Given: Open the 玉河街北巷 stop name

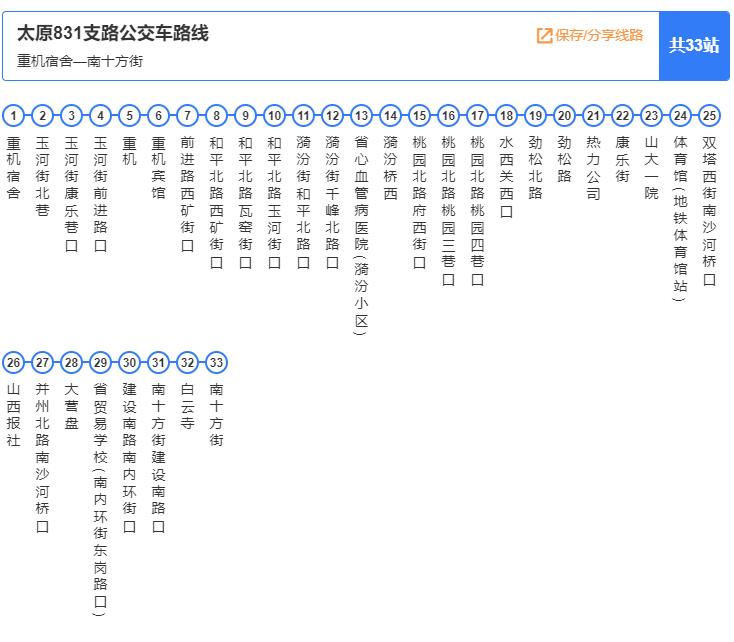Looking at the screenshot, I should (43, 176).
